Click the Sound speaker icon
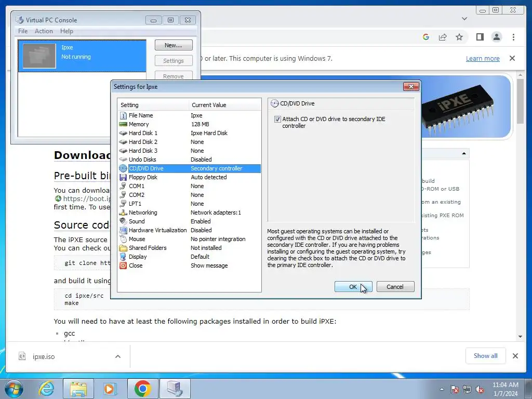532x399 pixels. 123,221
